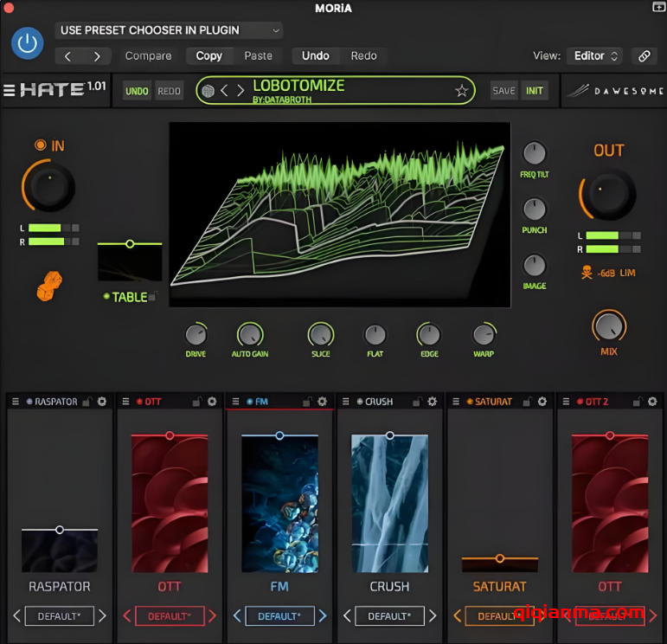Toggle the FM module lock icon
The image size is (667, 644).
coord(307,401)
